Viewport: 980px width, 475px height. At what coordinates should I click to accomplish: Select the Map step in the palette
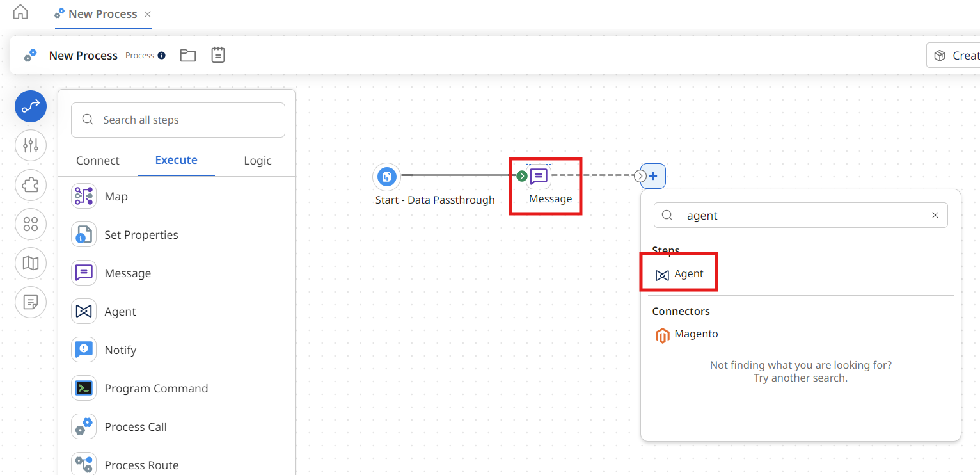[116, 197]
